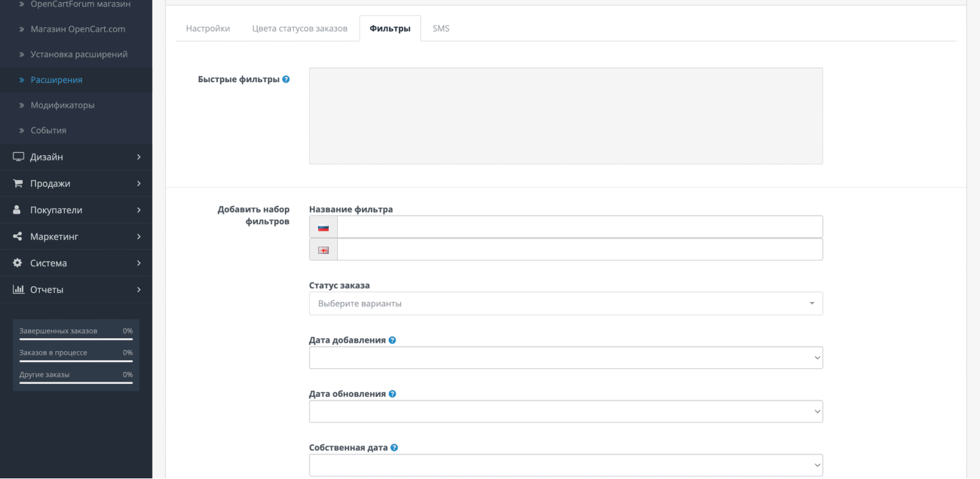Focus the Russian filter name input
The height and width of the screenshot is (479, 980).
pyautogui.click(x=580, y=227)
